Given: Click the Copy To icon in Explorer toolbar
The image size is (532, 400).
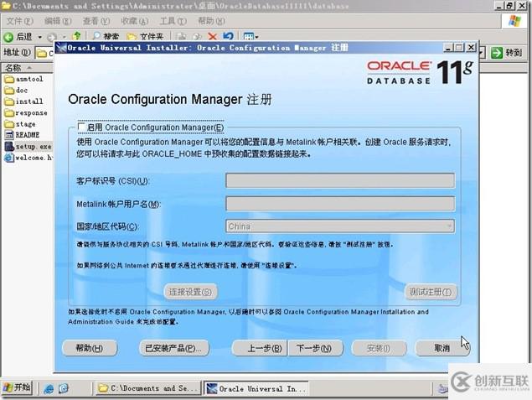Looking at the screenshot, I should coord(197,36).
